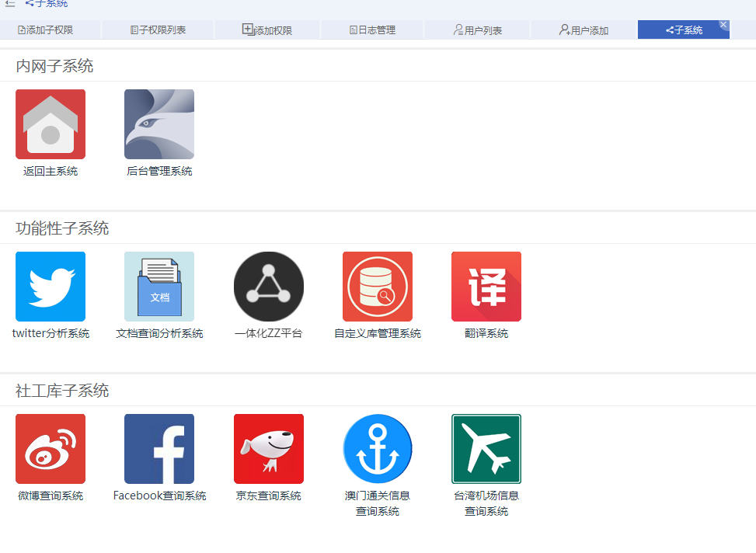
Task: Click the 澳门通关信息查询系统 label
Action: click(x=378, y=503)
